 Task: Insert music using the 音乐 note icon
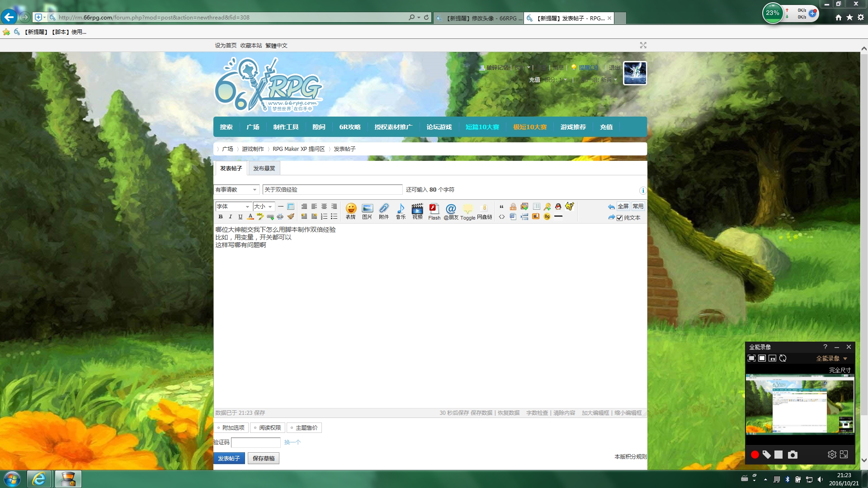[401, 211]
